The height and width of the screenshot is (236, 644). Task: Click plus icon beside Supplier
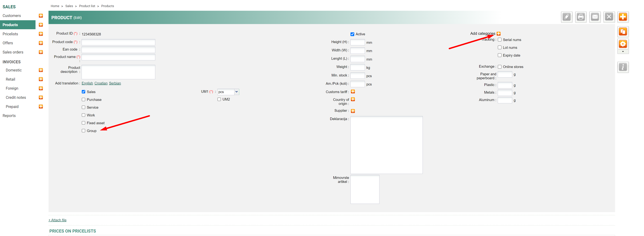click(x=353, y=111)
